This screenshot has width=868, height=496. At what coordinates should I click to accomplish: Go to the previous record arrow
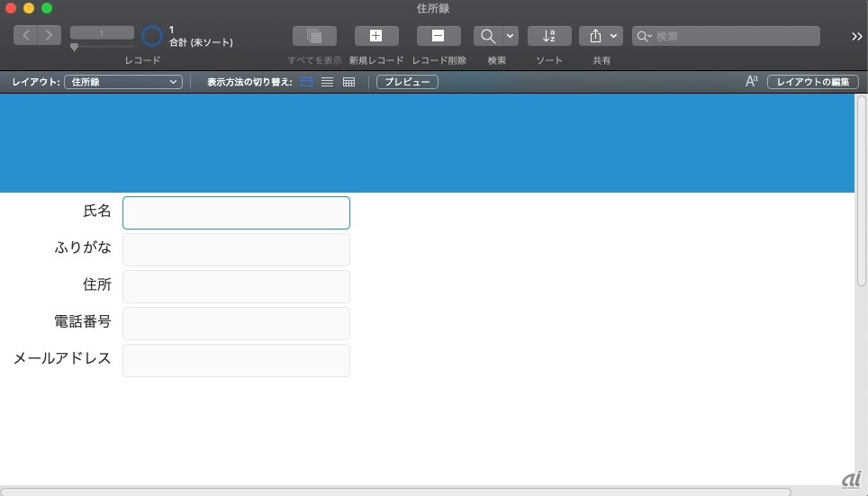[26, 35]
